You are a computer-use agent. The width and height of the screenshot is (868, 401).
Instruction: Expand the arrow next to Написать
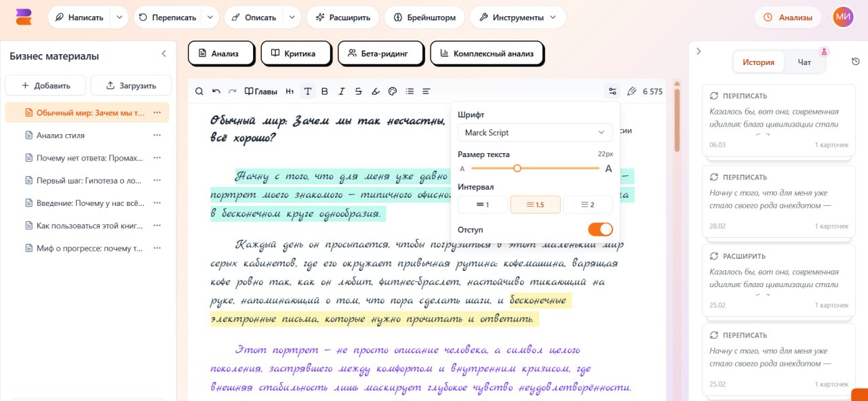pos(119,18)
